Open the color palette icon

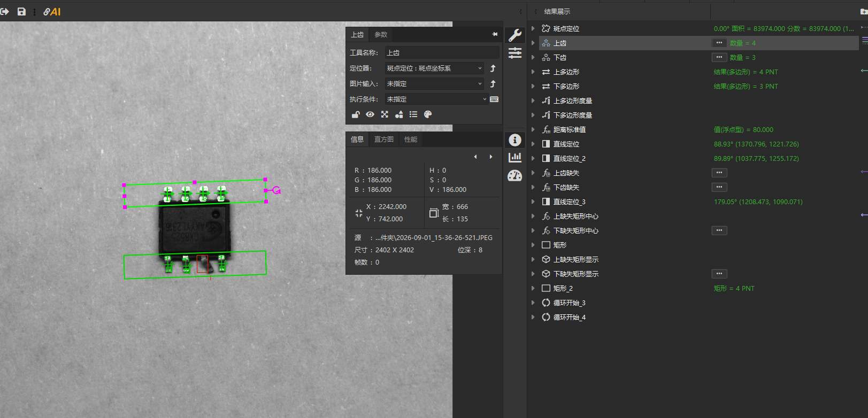click(428, 114)
